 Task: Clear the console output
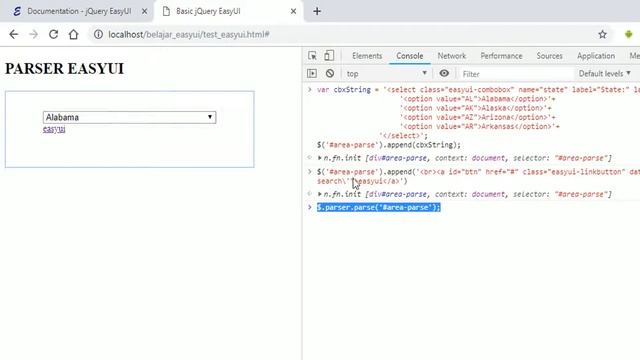tap(330, 73)
